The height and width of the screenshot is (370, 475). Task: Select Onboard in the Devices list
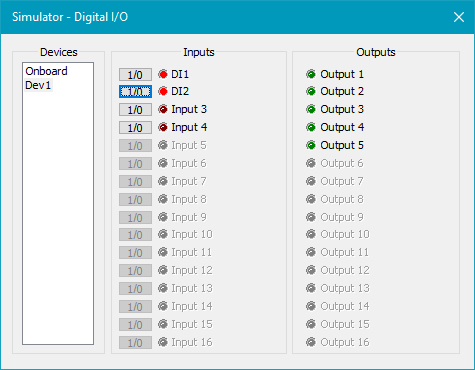coord(46,71)
